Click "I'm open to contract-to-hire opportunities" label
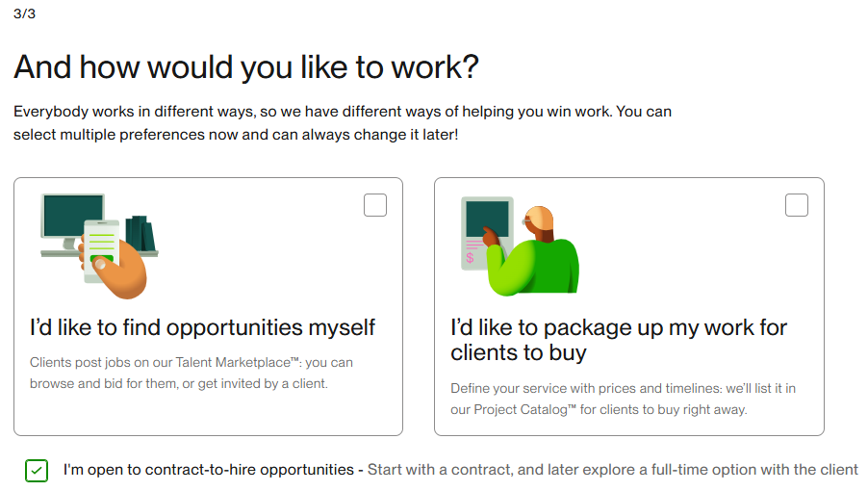Viewport: 868px width, 491px height. click(209, 470)
